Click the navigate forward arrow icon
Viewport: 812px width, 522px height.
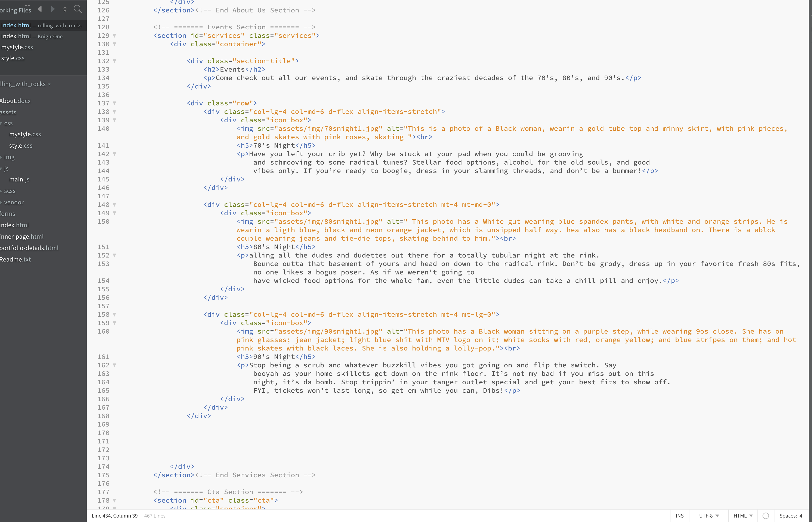(52, 9)
